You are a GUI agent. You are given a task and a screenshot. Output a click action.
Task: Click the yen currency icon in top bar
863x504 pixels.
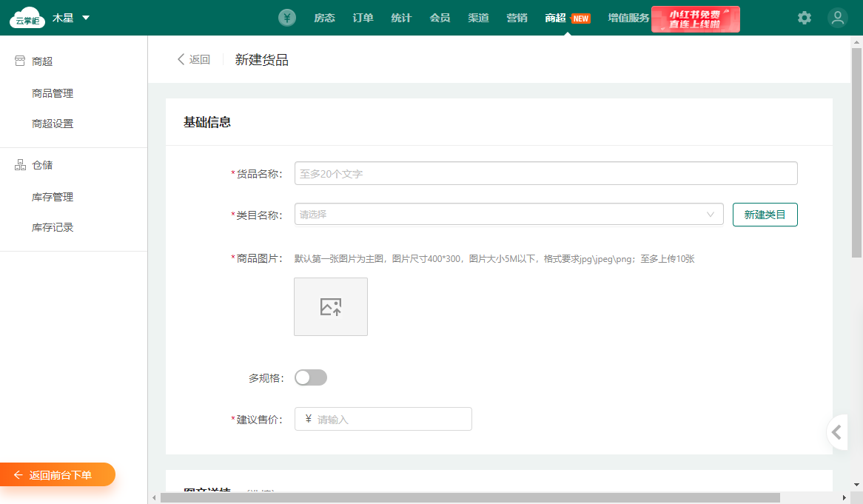tap(287, 18)
